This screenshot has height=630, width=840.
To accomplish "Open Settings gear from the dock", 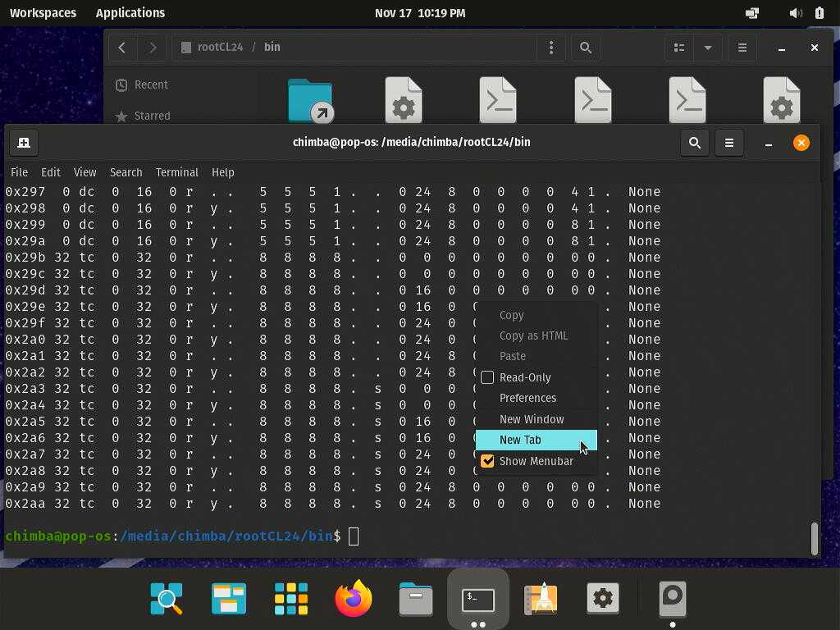I will (x=603, y=598).
